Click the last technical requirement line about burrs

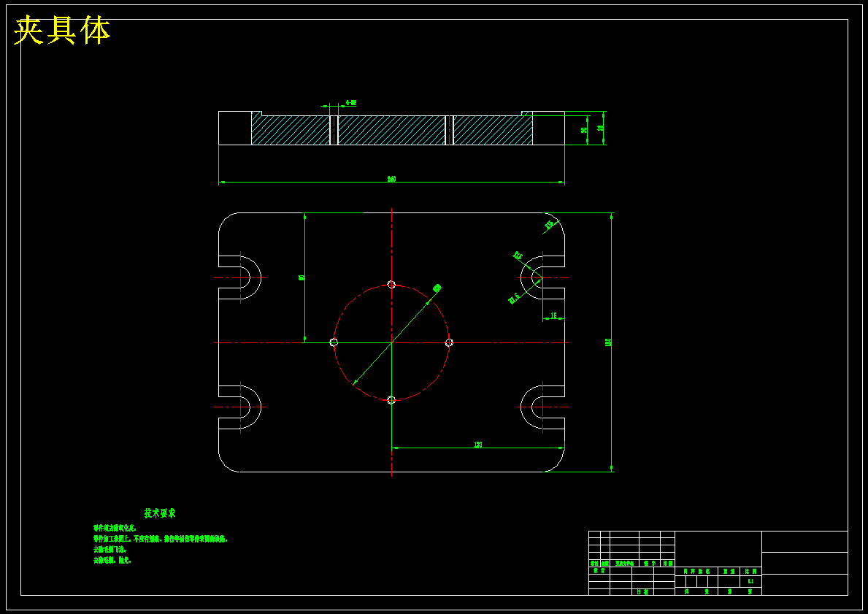pos(112,560)
